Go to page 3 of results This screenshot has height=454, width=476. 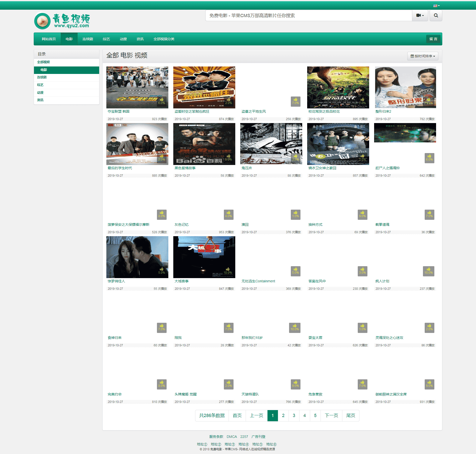point(294,415)
